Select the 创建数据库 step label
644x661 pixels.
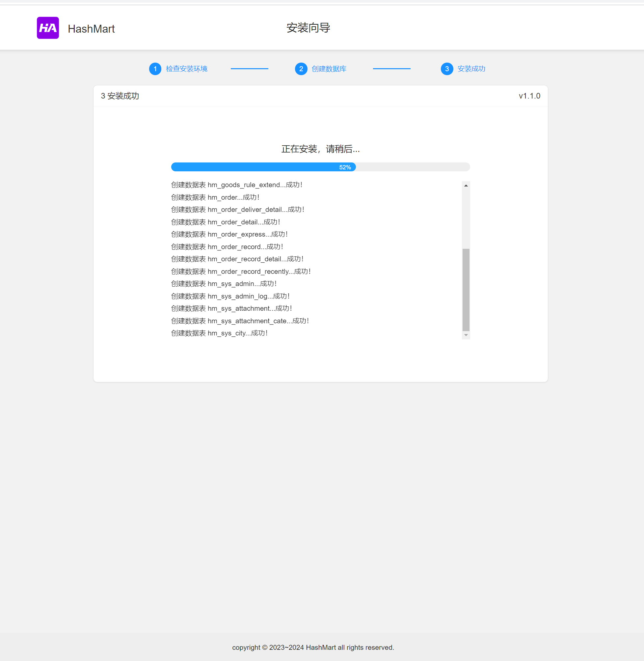tap(329, 69)
